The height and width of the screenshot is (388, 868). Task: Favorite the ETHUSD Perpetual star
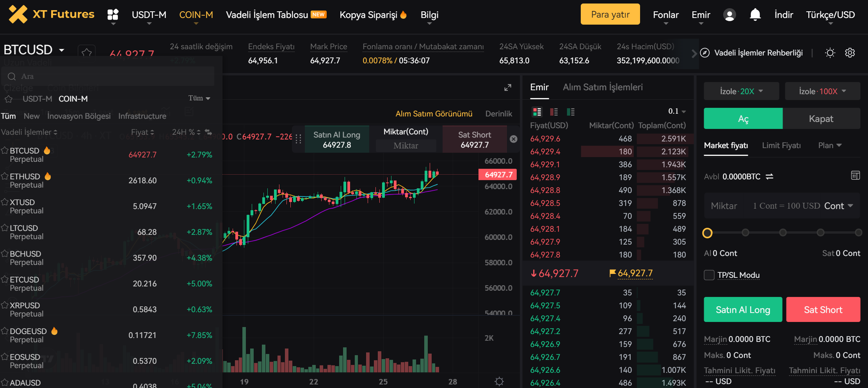5,176
